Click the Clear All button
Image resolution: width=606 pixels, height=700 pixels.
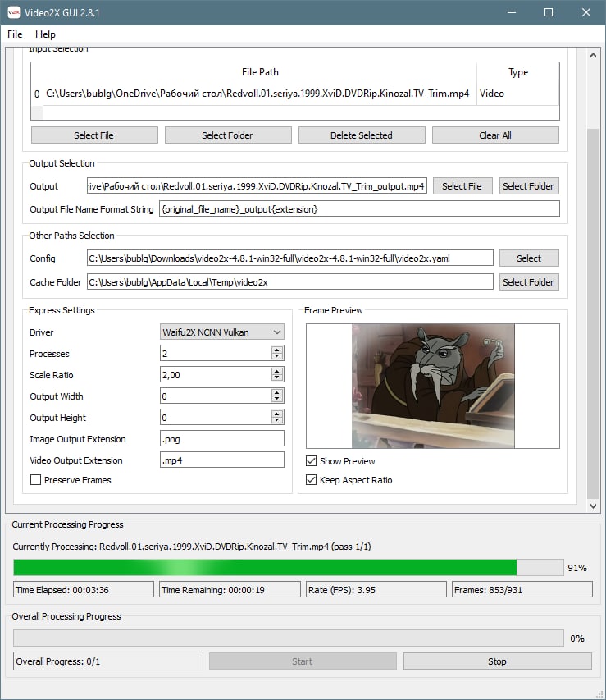495,135
